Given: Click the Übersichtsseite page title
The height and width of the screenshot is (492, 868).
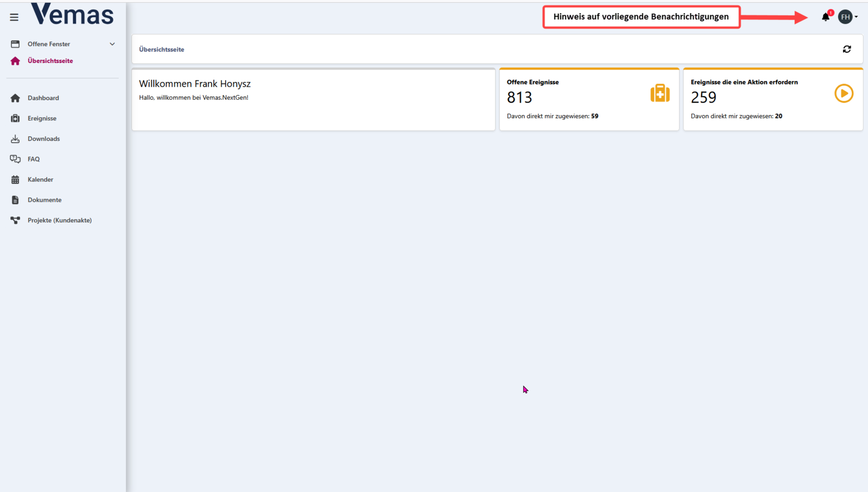Looking at the screenshot, I should tap(162, 49).
